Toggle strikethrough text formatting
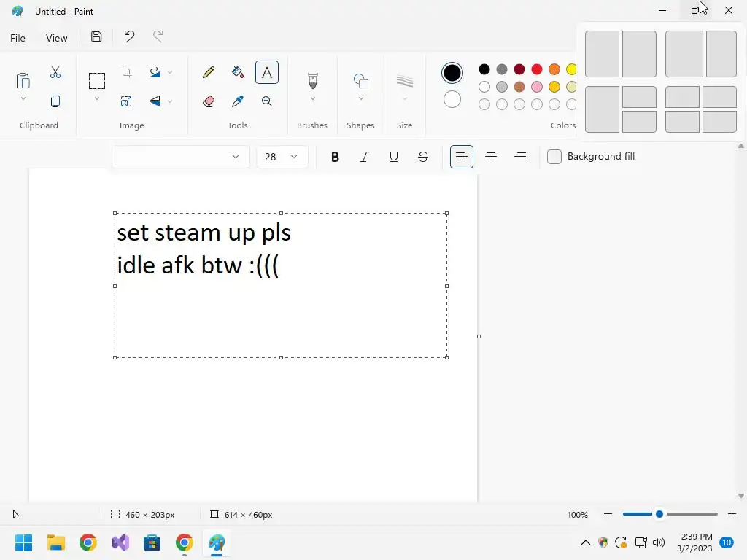This screenshot has height=560, width=747. (423, 157)
